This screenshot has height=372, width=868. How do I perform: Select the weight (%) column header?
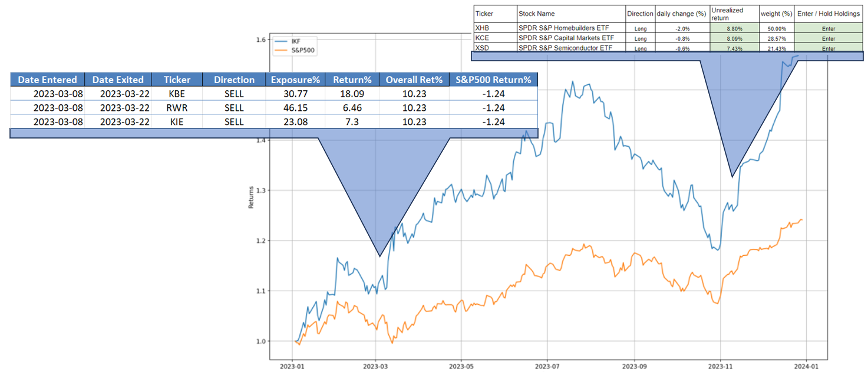(777, 14)
